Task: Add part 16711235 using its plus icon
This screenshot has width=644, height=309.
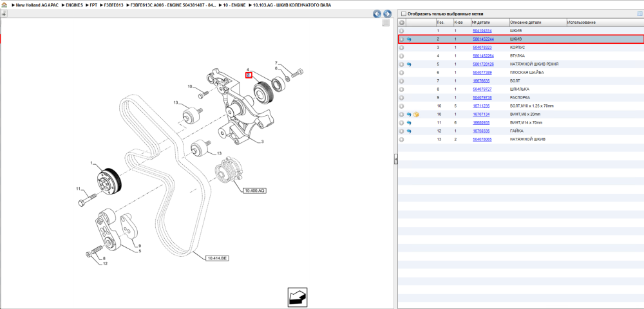Action: (x=402, y=106)
